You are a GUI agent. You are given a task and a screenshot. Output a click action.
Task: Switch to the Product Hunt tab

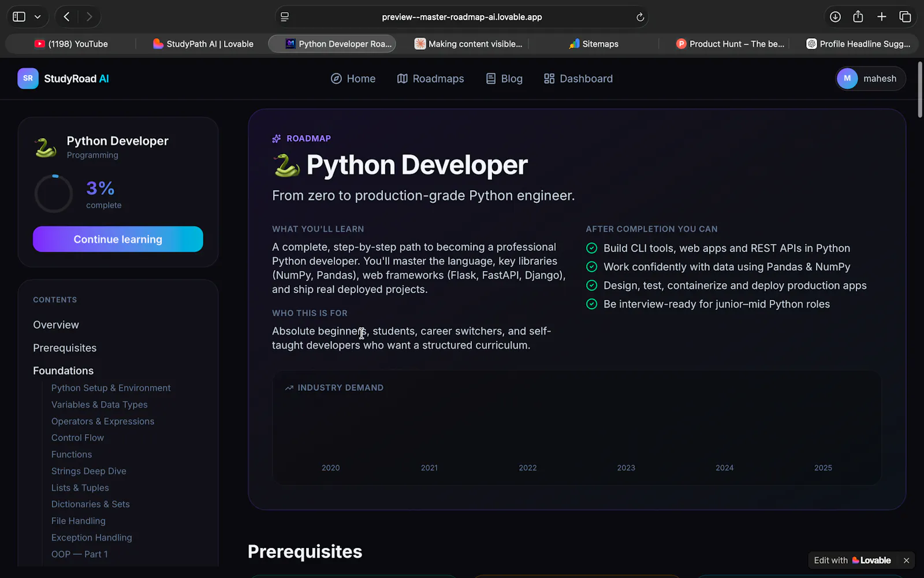[730, 44]
